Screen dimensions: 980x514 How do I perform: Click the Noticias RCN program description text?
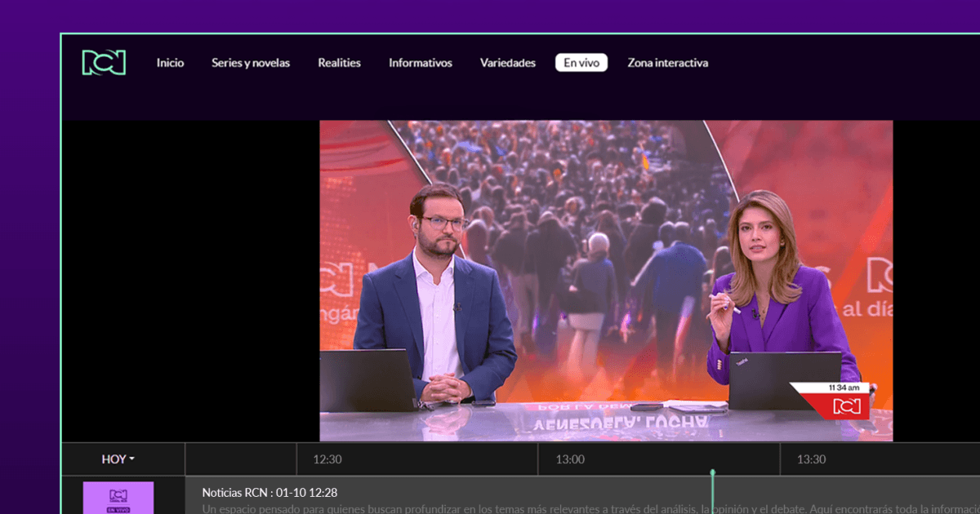[x=490, y=508]
